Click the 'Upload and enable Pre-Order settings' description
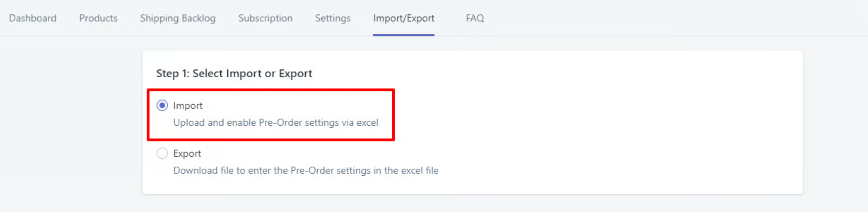Viewport: 868px width, 212px height. point(276,123)
